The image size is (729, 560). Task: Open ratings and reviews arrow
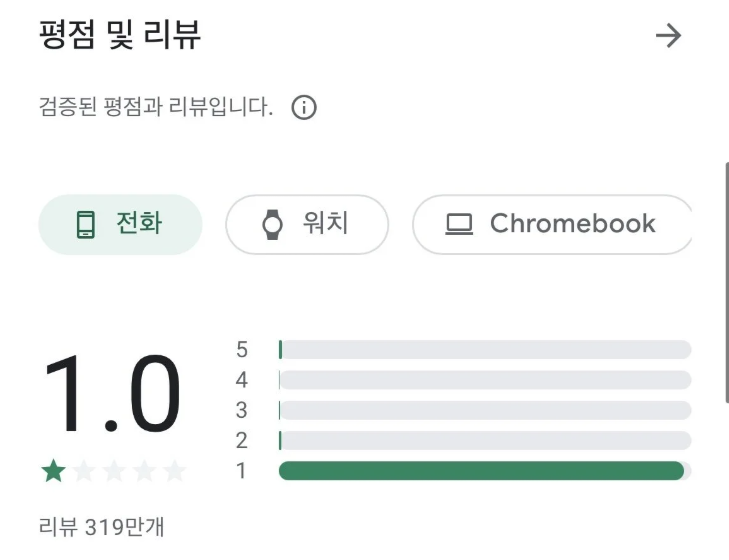pos(667,36)
